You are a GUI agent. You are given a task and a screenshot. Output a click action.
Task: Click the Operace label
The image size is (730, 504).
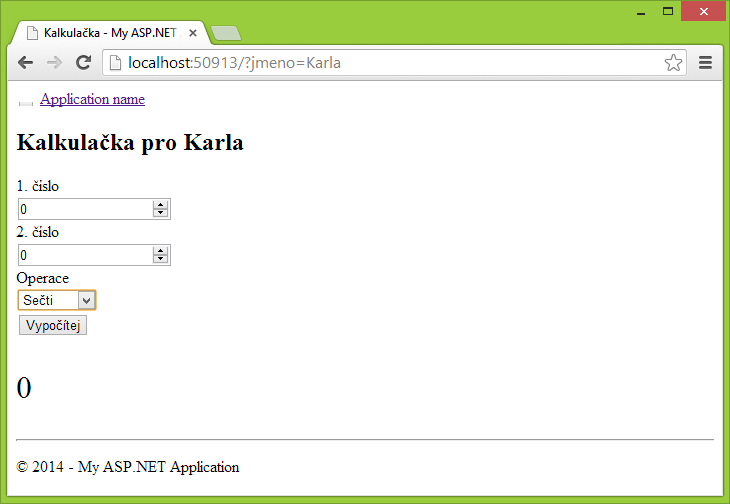pos(42,278)
